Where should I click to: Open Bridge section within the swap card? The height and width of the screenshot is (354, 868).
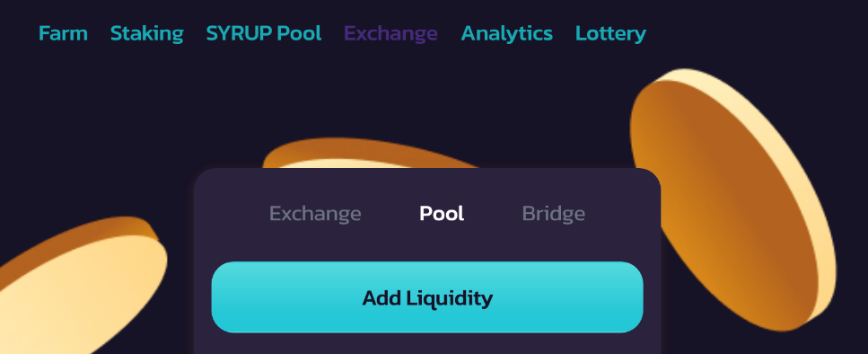pyautogui.click(x=554, y=214)
